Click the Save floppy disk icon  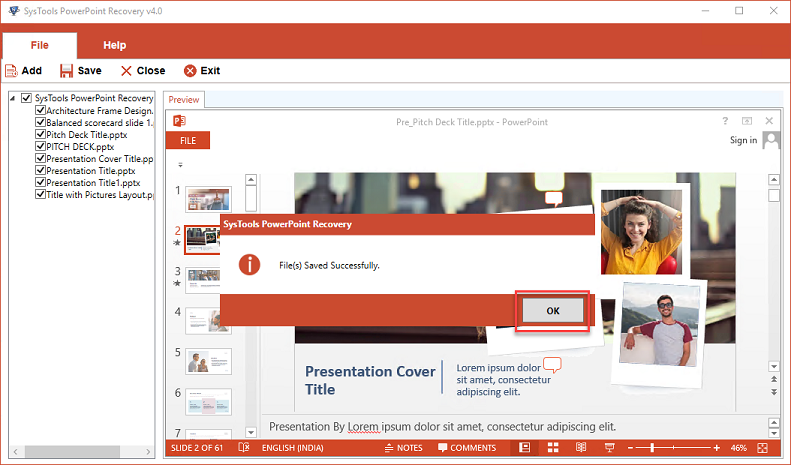click(x=66, y=71)
